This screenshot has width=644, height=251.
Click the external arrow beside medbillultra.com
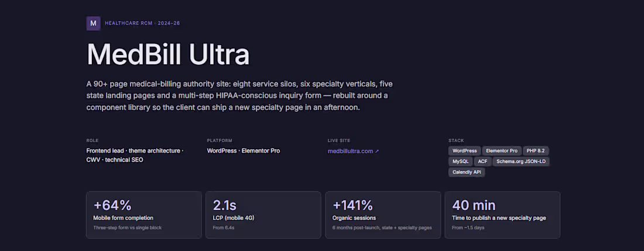pos(377,151)
